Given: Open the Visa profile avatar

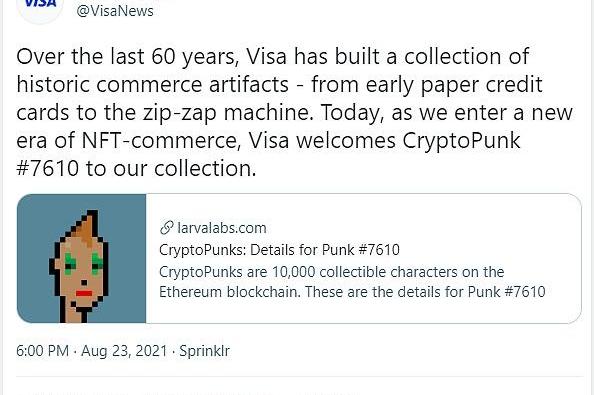Looking at the screenshot, I should tap(40, 6).
